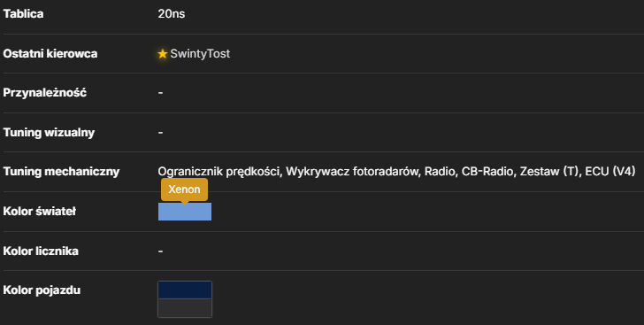Click the Kolor świateł label
This screenshot has width=644, height=325.
[40, 211]
